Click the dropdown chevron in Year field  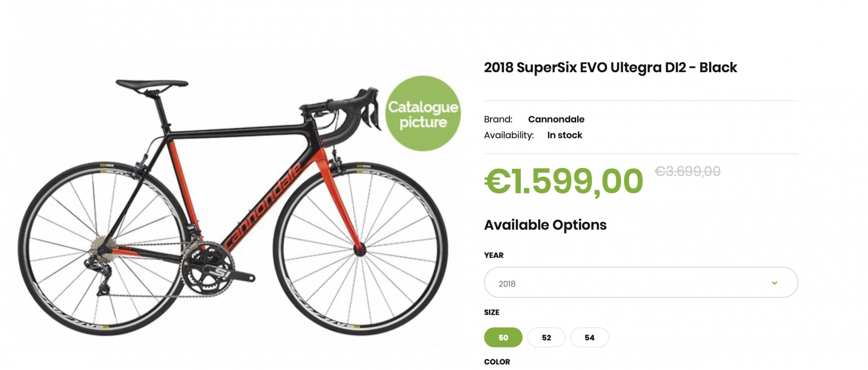(x=774, y=283)
